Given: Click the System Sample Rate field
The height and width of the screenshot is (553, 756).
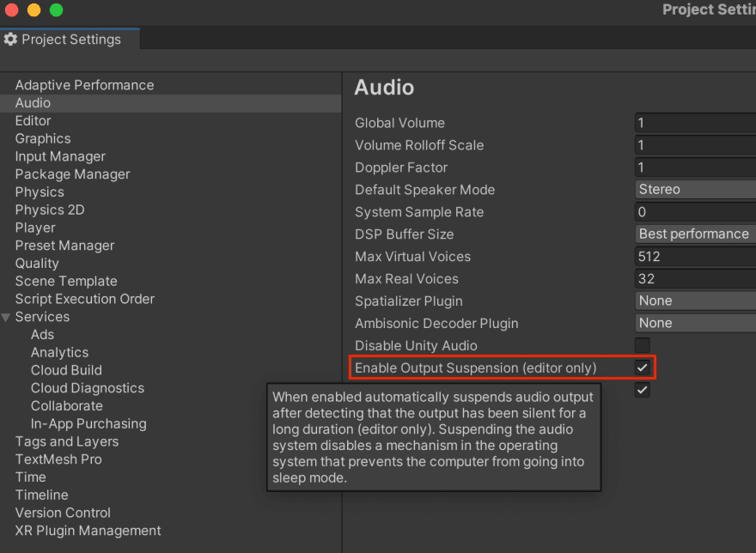Looking at the screenshot, I should tap(695, 211).
